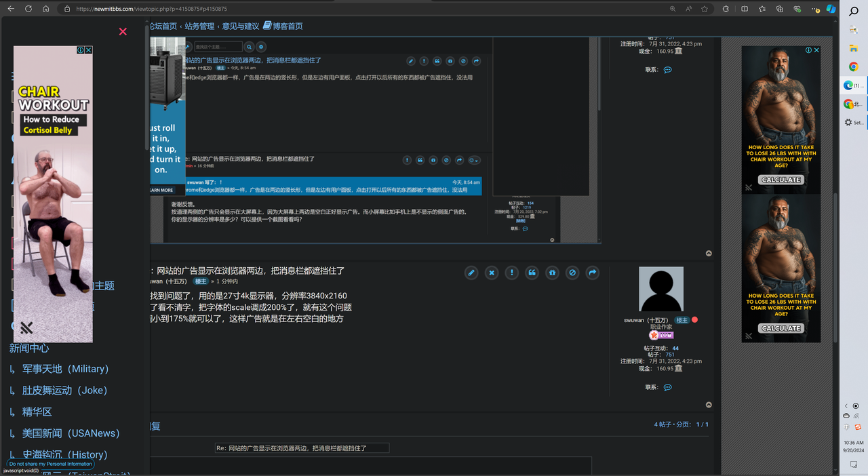Viewport: 868px width, 476px height.
Task: Open the Chair Workout advertisement
Action: coord(53,194)
